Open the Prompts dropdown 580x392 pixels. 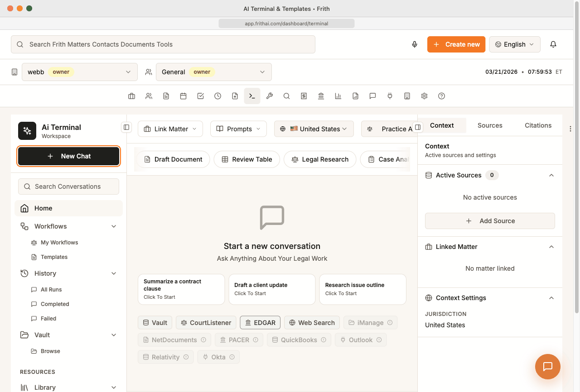pos(239,129)
